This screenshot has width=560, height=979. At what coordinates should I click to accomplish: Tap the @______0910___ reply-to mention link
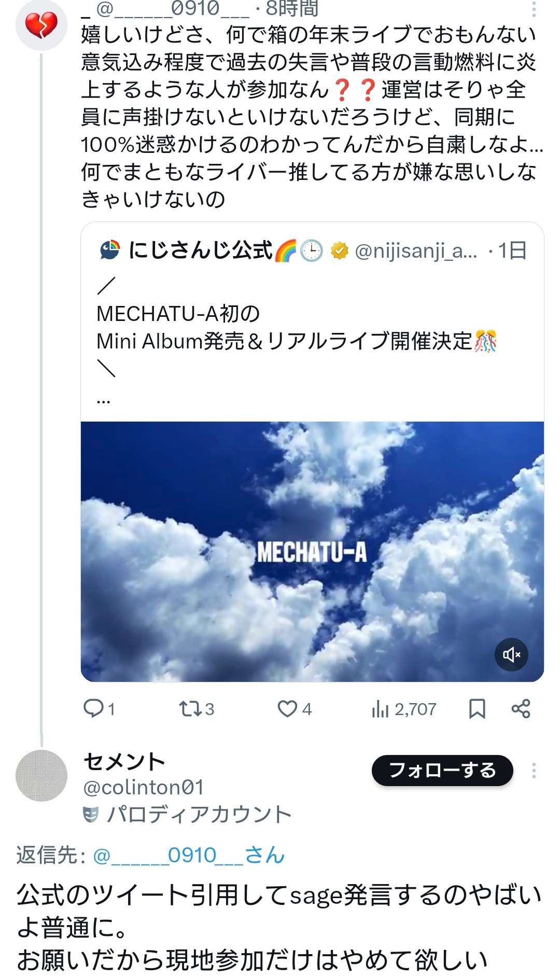tap(189, 855)
